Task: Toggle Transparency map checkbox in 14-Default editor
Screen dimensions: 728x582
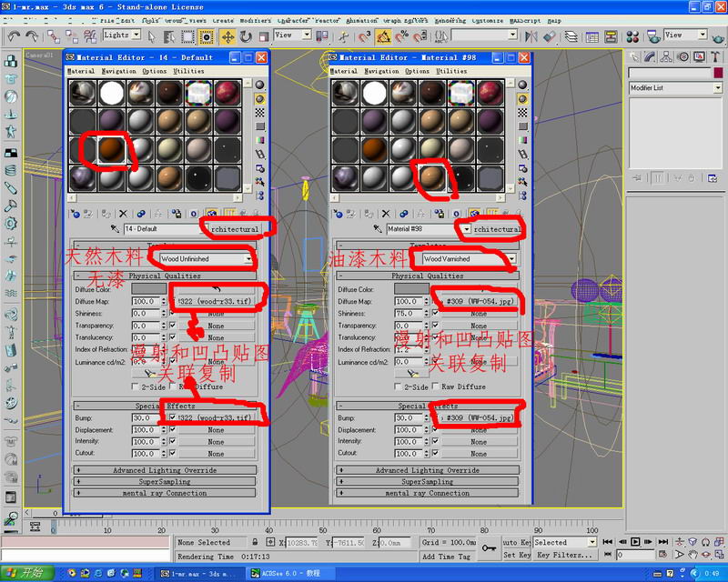Action: pyautogui.click(x=173, y=326)
